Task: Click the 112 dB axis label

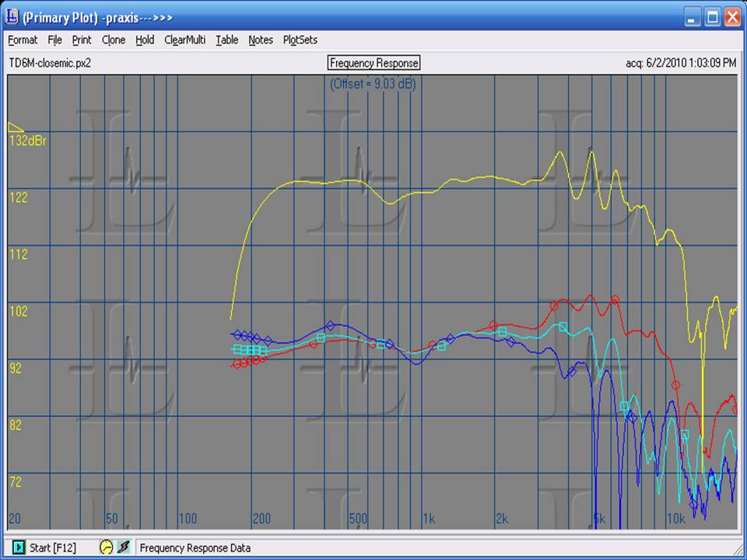Action: point(19,254)
